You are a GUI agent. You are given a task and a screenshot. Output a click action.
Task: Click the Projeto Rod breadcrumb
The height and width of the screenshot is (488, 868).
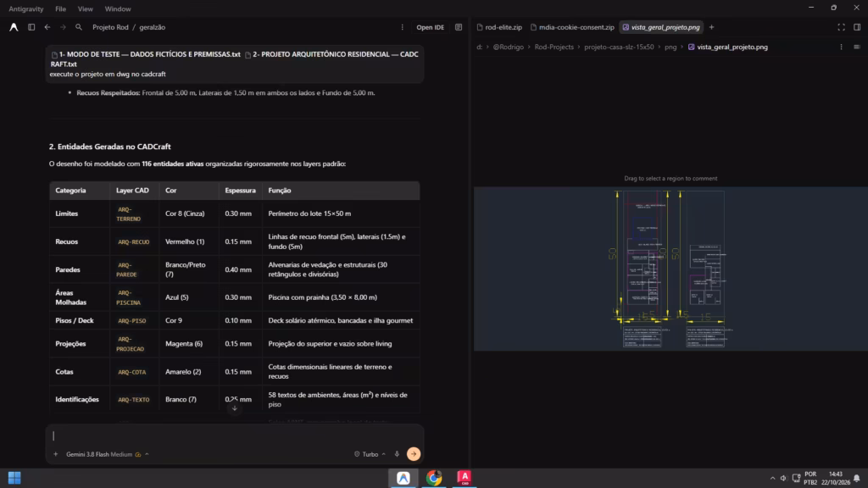point(110,27)
